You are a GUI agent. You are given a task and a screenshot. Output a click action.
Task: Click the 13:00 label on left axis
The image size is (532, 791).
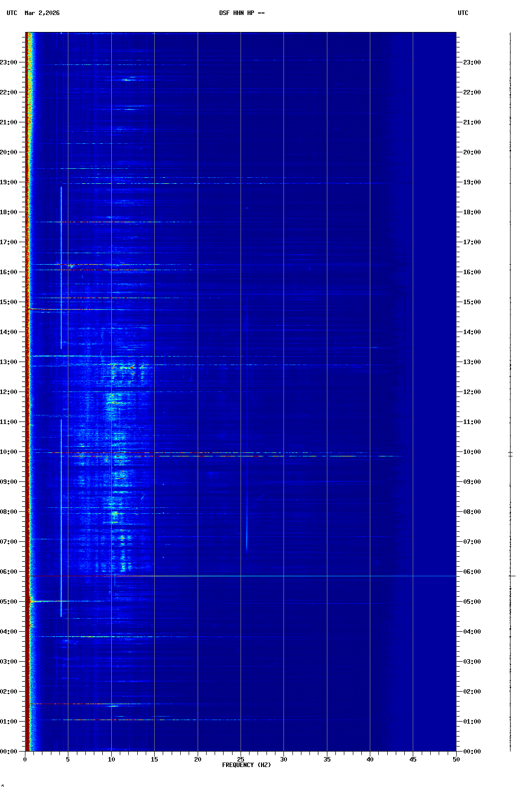tap(8, 362)
